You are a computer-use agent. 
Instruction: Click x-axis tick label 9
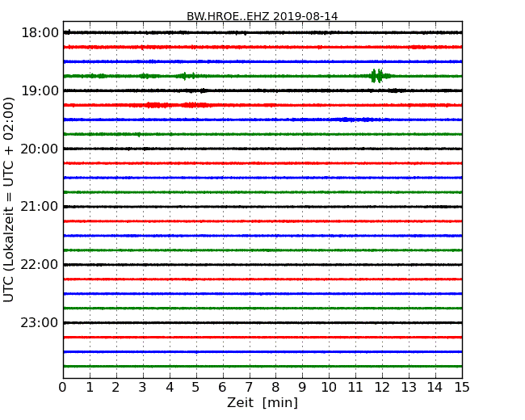pyautogui.click(x=302, y=388)
